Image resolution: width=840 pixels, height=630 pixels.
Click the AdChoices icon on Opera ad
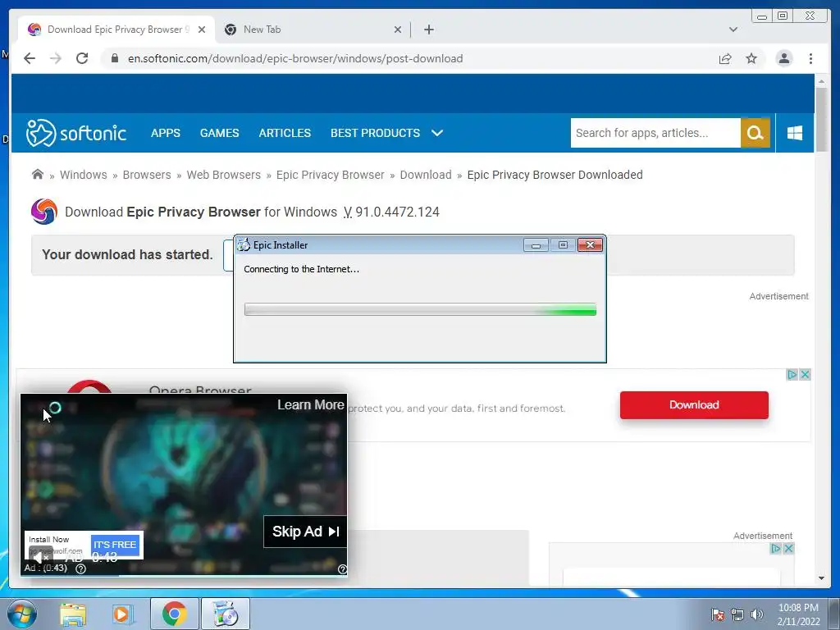pyautogui.click(x=792, y=374)
